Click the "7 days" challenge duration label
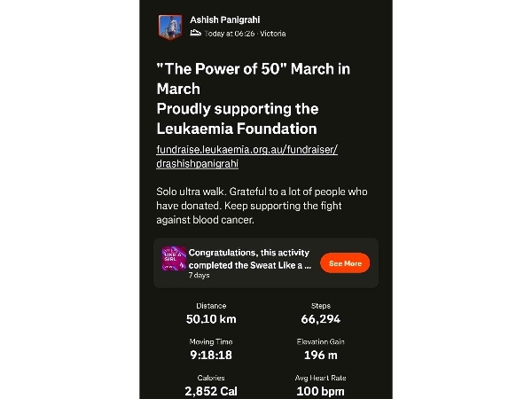This screenshot has width=532, height=399. (199, 276)
